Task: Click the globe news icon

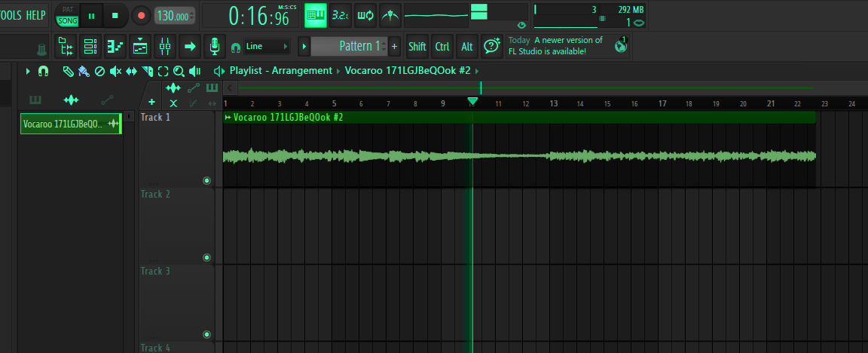Action: (621, 46)
